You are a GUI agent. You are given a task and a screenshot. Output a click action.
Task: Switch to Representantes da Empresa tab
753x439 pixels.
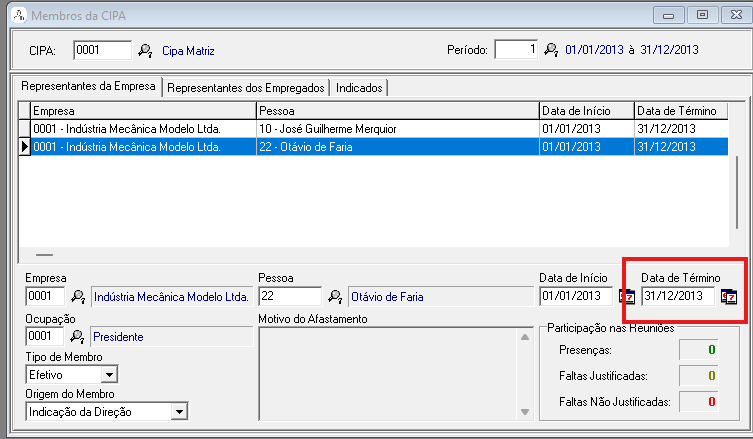pyautogui.click(x=88, y=86)
